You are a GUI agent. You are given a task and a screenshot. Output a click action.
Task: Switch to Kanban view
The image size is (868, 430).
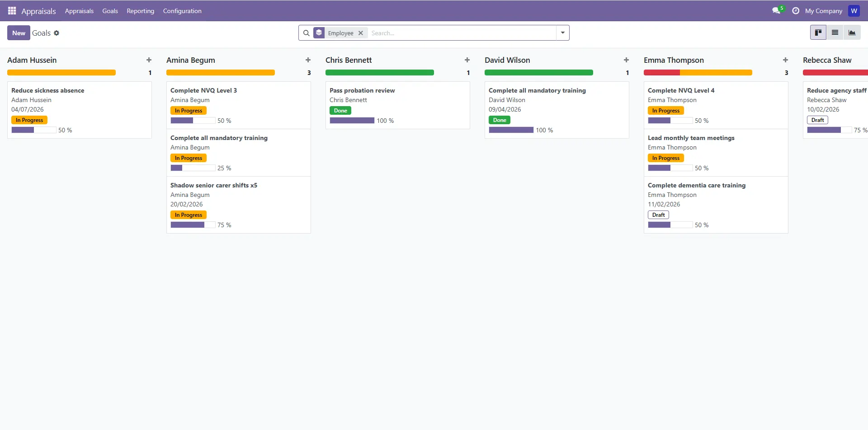click(818, 33)
